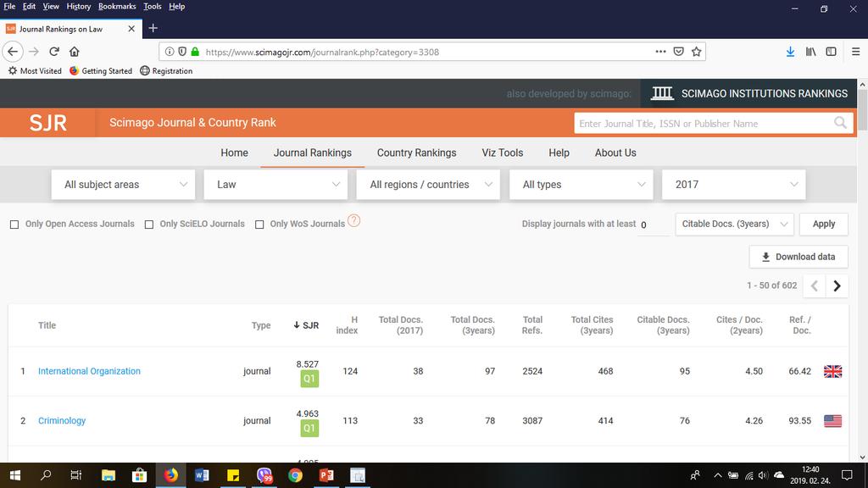Bookmark this page with the star icon
Image resolution: width=868 pixels, height=488 pixels.
click(697, 52)
